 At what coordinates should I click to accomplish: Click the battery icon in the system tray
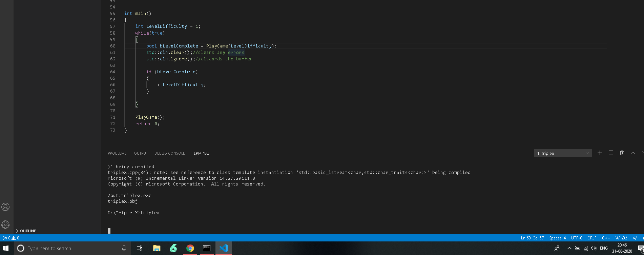(x=578, y=248)
